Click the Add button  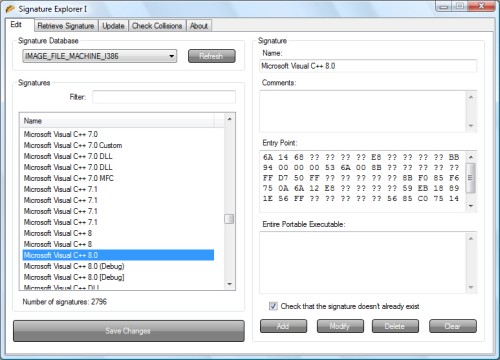tap(283, 326)
